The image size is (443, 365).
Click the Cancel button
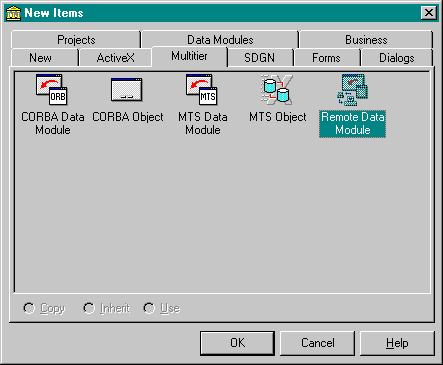[317, 343]
